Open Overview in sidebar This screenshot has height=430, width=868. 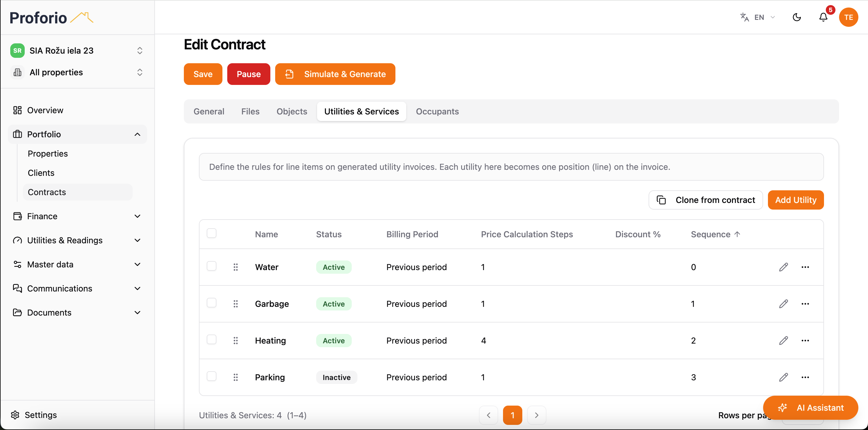(77, 110)
